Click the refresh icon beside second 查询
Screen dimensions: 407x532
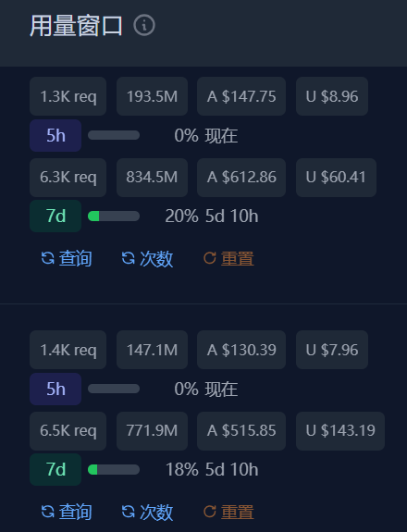(47, 512)
